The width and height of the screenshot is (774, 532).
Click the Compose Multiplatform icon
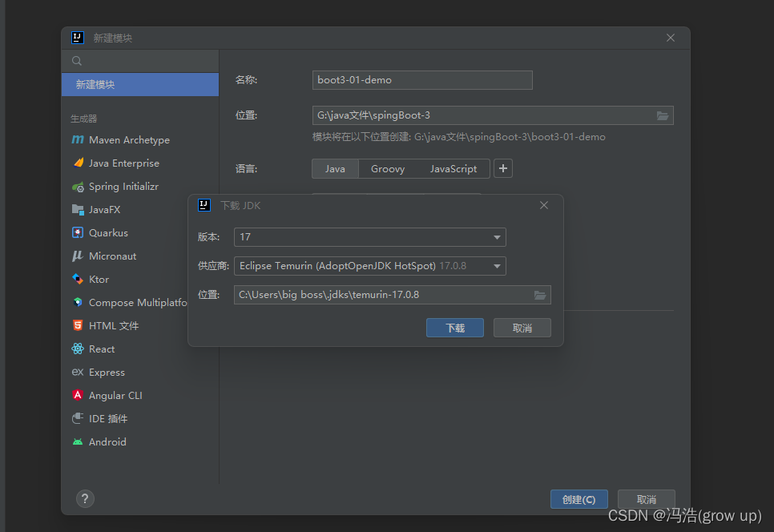point(78,302)
